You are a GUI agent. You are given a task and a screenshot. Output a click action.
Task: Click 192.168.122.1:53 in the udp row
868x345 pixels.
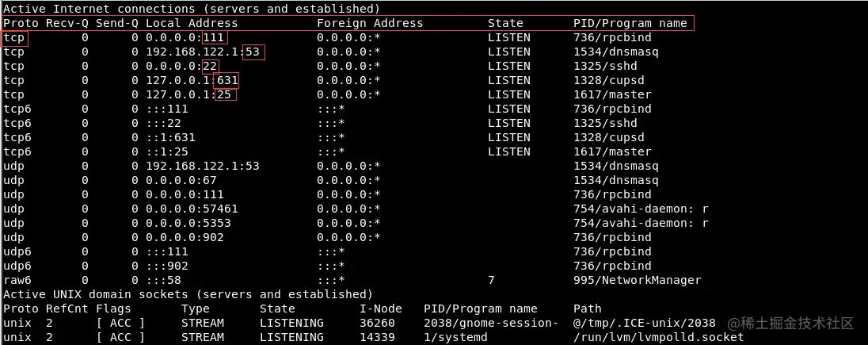[x=203, y=166]
